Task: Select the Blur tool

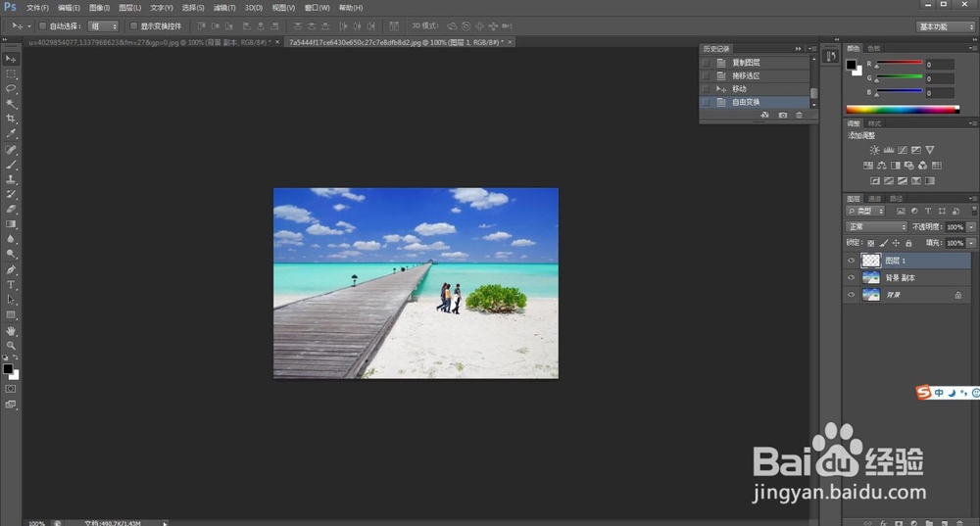Action: point(11,239)
